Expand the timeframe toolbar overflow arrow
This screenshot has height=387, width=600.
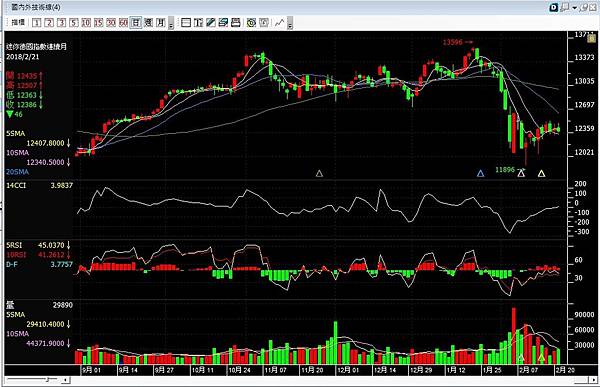[171, 24]
